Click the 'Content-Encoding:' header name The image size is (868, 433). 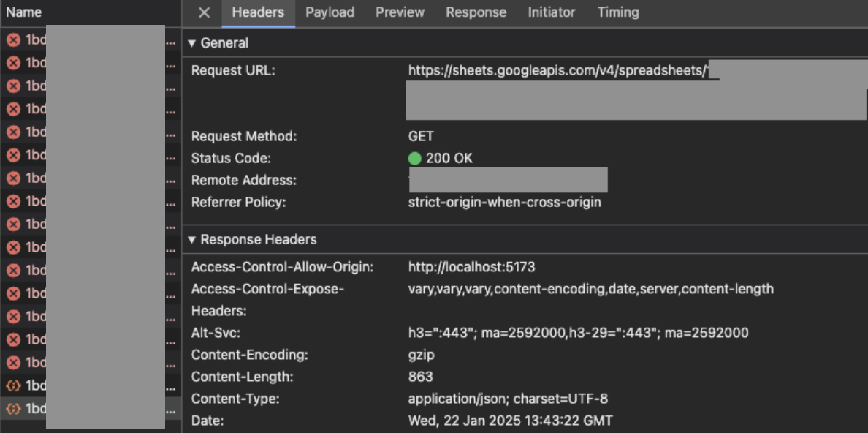tap(250, 355)
